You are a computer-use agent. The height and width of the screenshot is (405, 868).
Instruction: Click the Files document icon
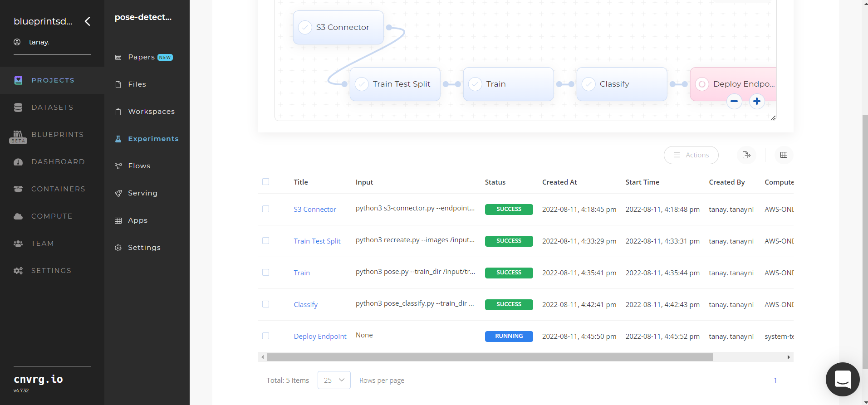tap(118, 84)
